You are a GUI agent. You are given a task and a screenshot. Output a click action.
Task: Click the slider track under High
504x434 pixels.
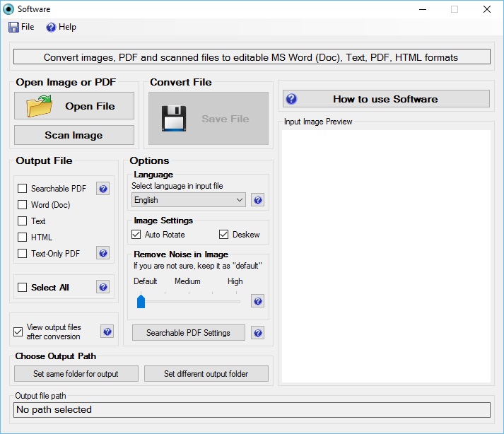tap(235, 302)
